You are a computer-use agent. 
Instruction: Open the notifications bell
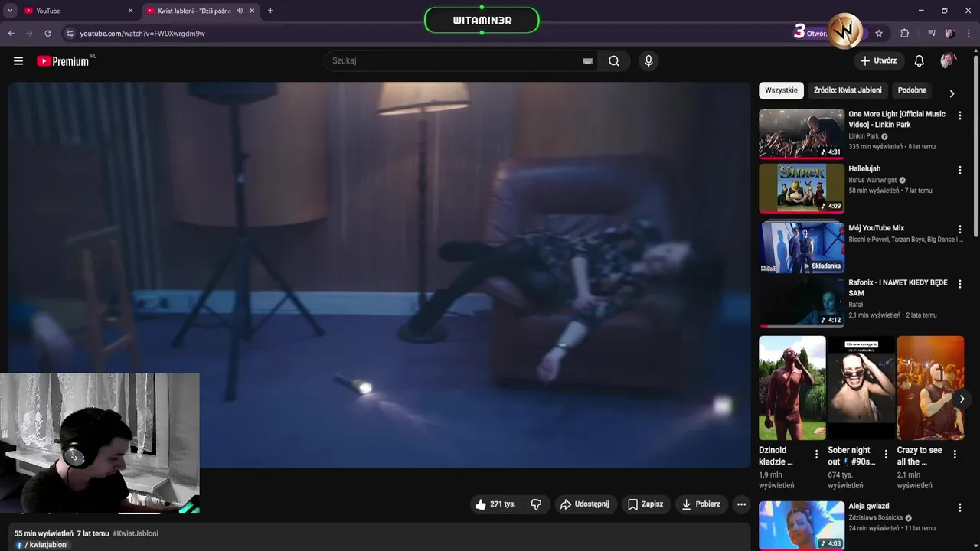(x=920, y=61)
